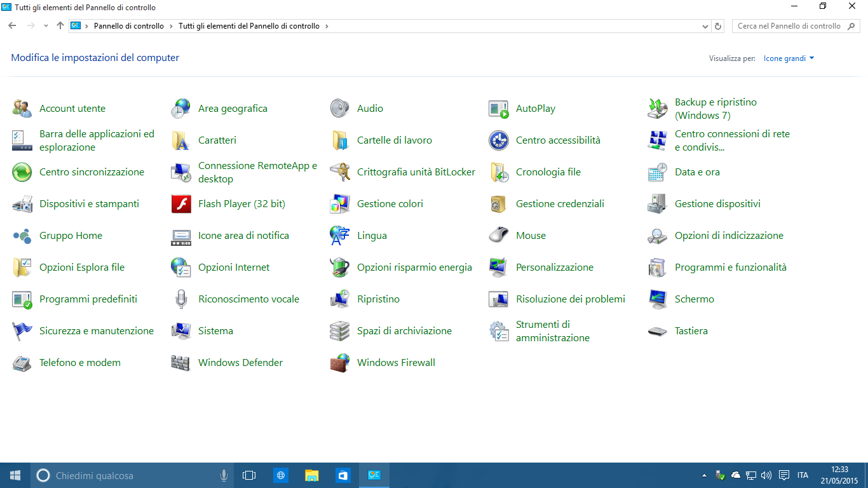Open the Area geografica globe-clock icon
Image resolution: width=868 pixels, height=488 pixels.
(x=181, y=109)
